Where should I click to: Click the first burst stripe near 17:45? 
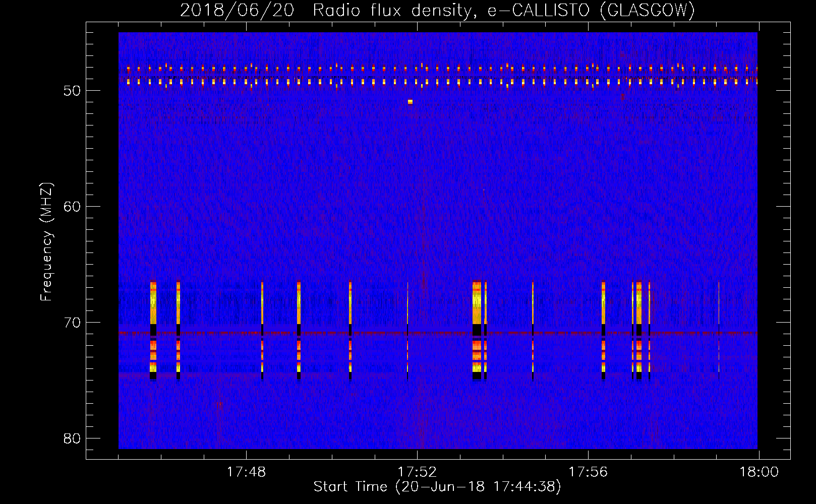[x=153, y=330]
